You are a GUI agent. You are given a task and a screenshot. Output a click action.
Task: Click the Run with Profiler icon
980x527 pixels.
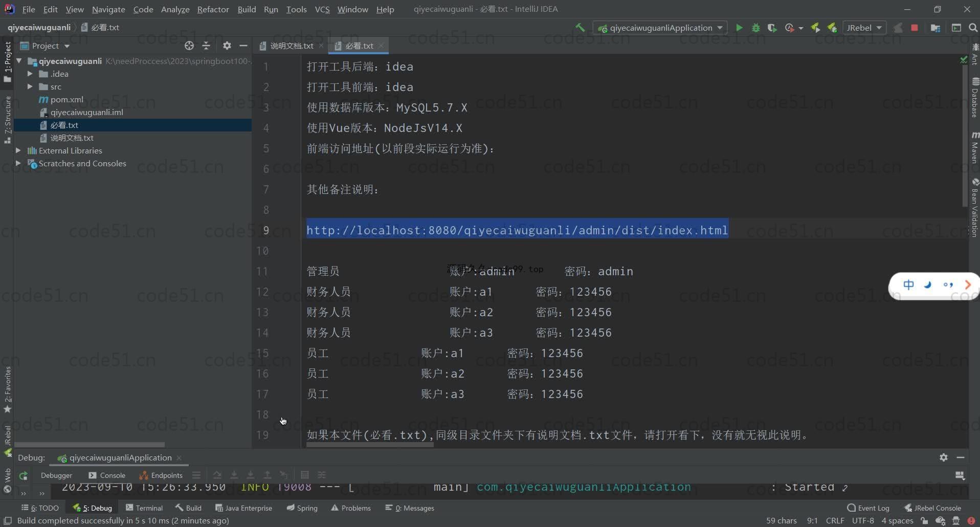[789, 28]
